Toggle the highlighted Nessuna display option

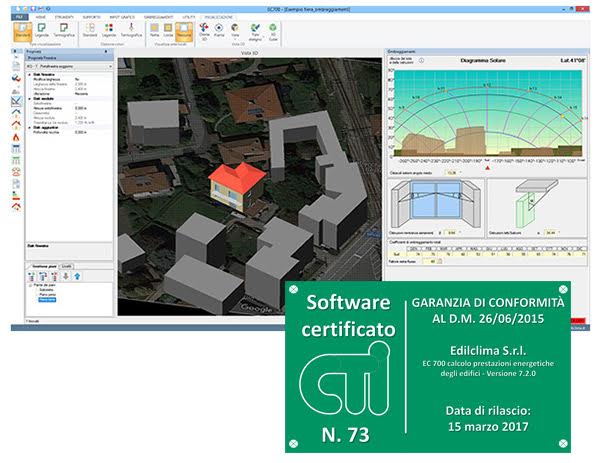point(184,31)
